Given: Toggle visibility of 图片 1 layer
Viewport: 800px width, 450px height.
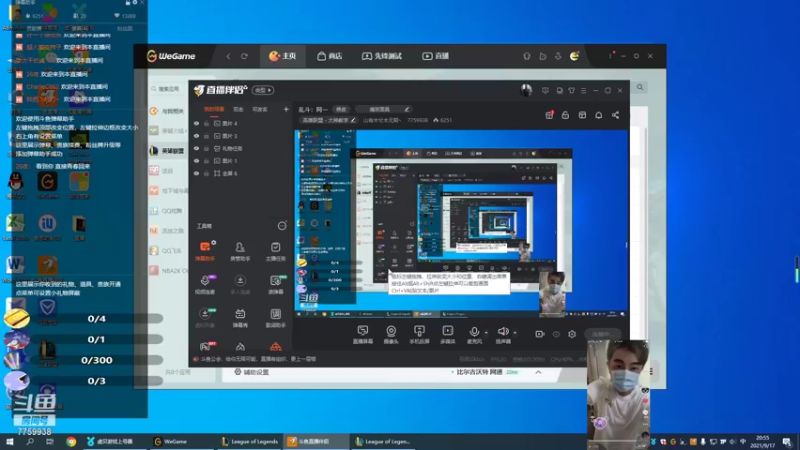Looking at the screenshot, I should (196, 161).
